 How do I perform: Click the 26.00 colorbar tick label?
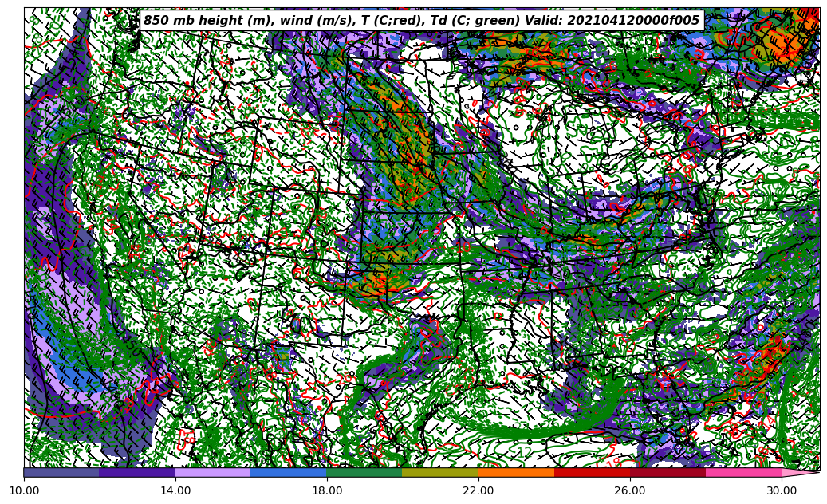pos(630,490)
